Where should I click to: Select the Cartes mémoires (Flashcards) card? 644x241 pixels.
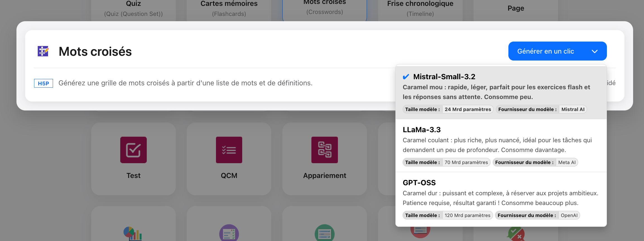229,9
